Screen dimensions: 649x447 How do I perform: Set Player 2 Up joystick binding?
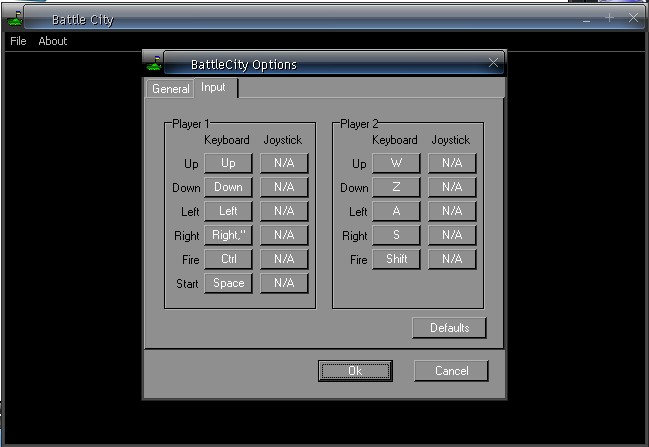point(452,163)
